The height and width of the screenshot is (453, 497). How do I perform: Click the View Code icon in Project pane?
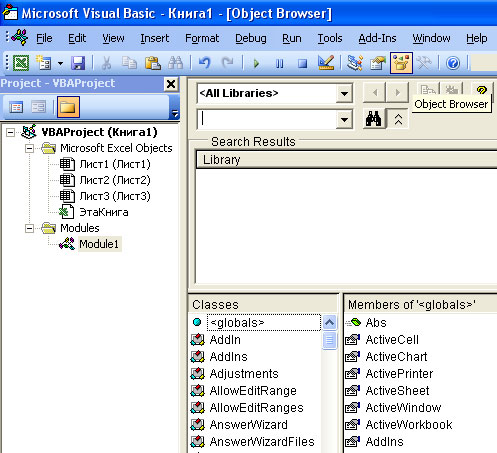16,107
